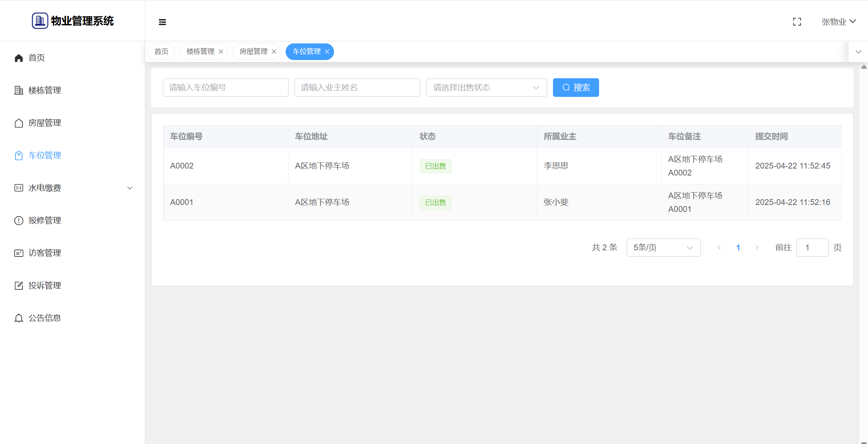Image resolution: width=868 pixels, height=444 pixels.
Task: Click the 报修管理 warning icon
Action: tap(19, 220)
